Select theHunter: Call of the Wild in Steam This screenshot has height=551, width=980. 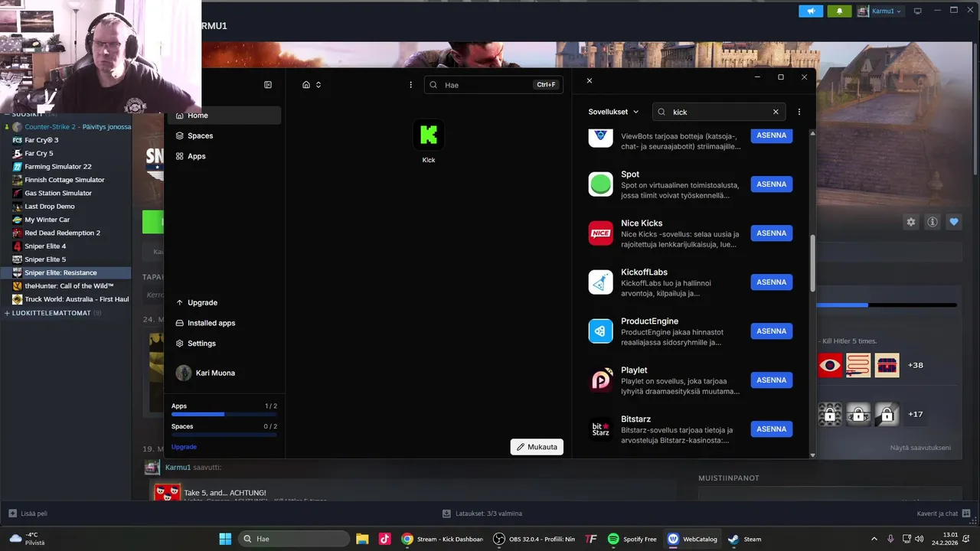(x=69, y=286)
